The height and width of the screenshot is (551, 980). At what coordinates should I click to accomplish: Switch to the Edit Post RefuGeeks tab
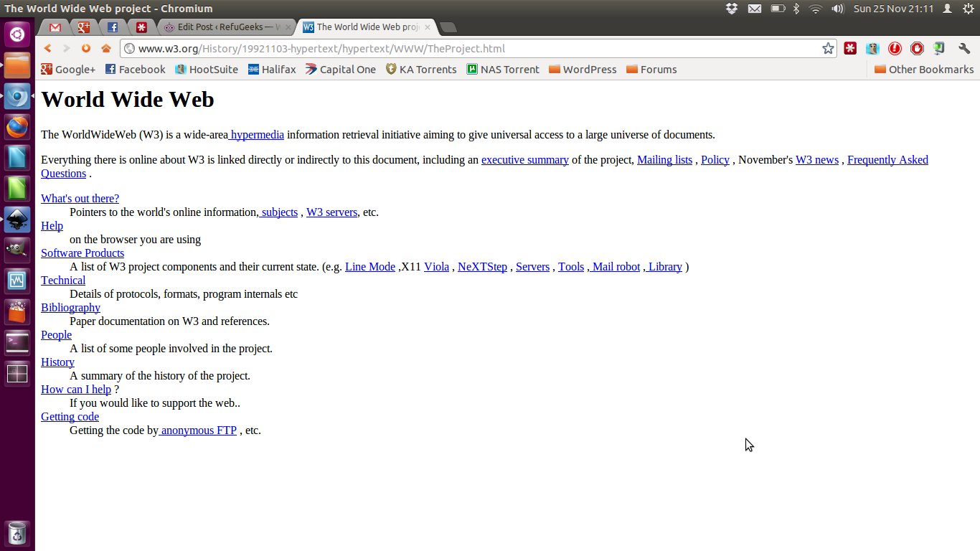pos(224,27)
